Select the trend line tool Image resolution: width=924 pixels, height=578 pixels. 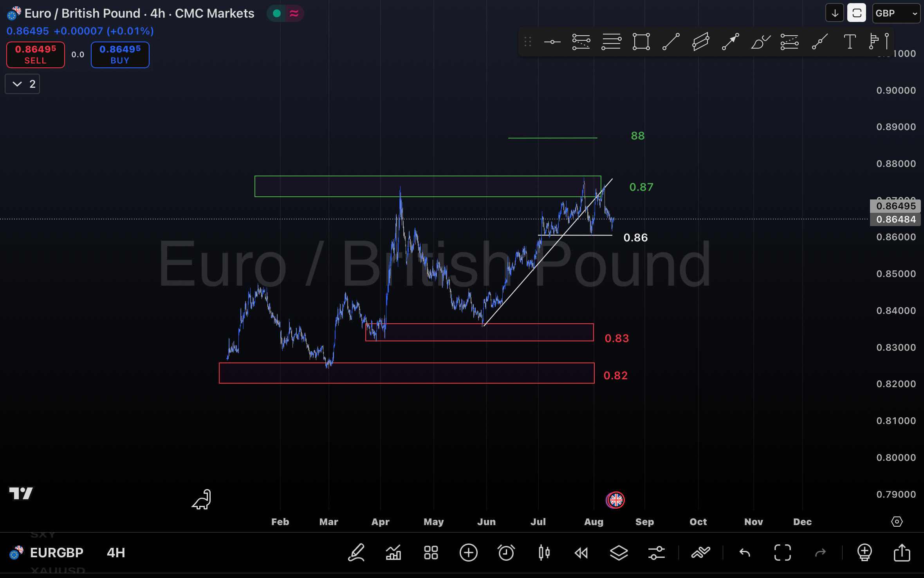(671, 42)
